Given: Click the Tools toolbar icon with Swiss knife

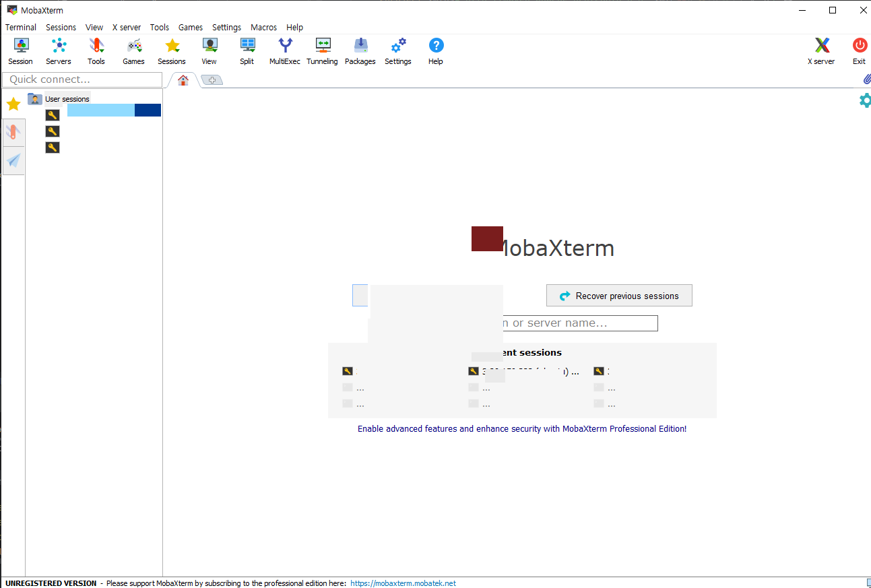Looking at the screenshot, I should (x=96, y=51).
